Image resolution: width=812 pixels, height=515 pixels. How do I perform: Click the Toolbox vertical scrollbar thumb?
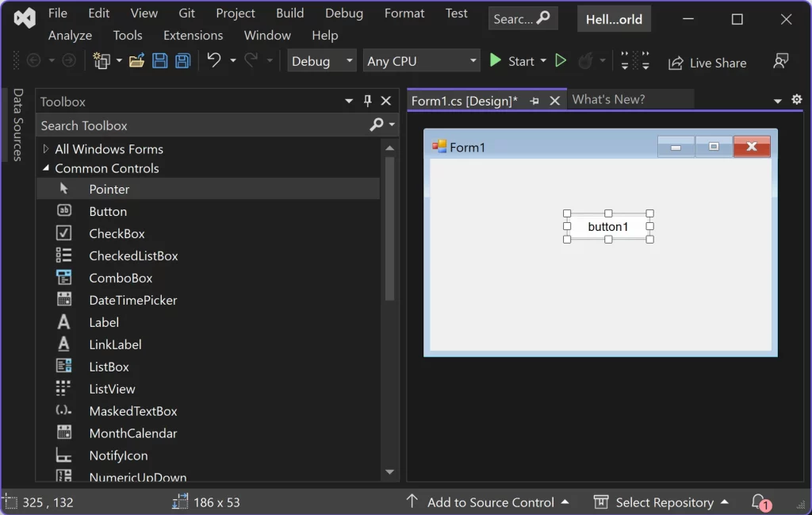[x=390, y=229]
